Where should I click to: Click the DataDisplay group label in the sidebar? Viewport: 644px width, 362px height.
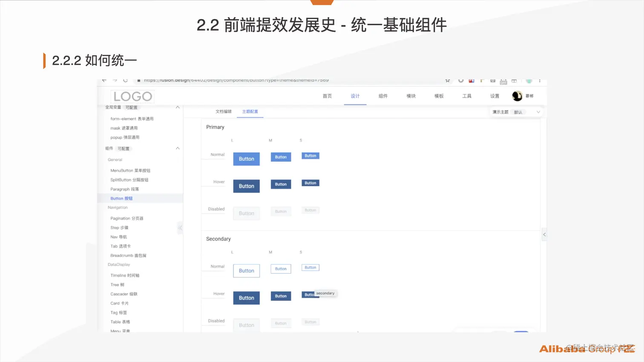[119, 265]
